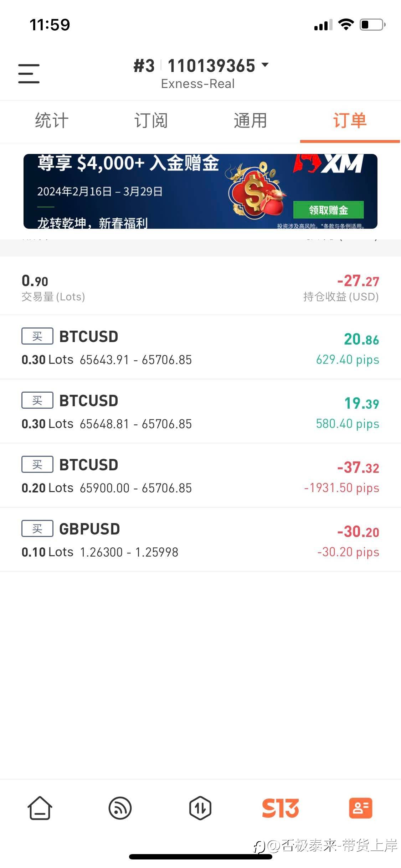
Task: Switch to the 统计 tab
Action: coord(52,120)
